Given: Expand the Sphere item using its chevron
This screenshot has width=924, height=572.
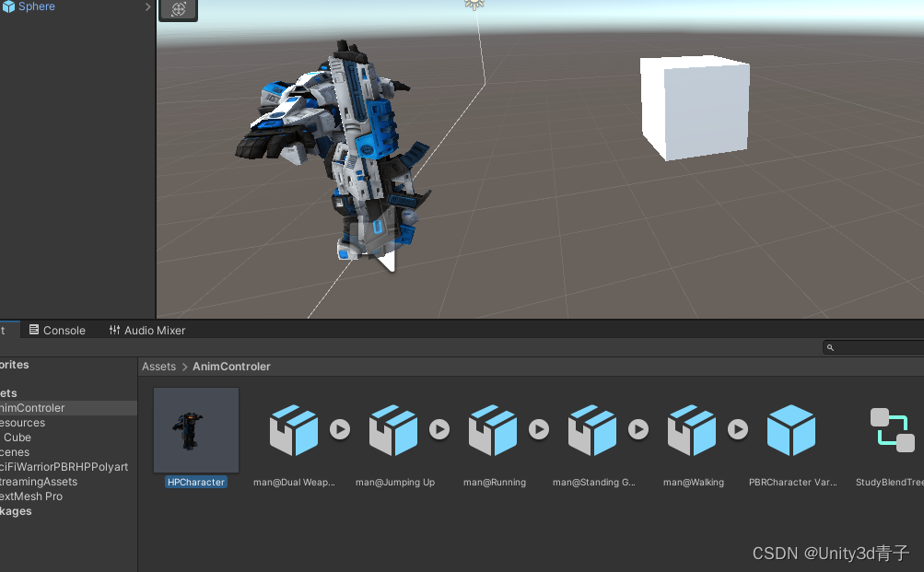Looking at the screenshot, I should coord(146,6).
